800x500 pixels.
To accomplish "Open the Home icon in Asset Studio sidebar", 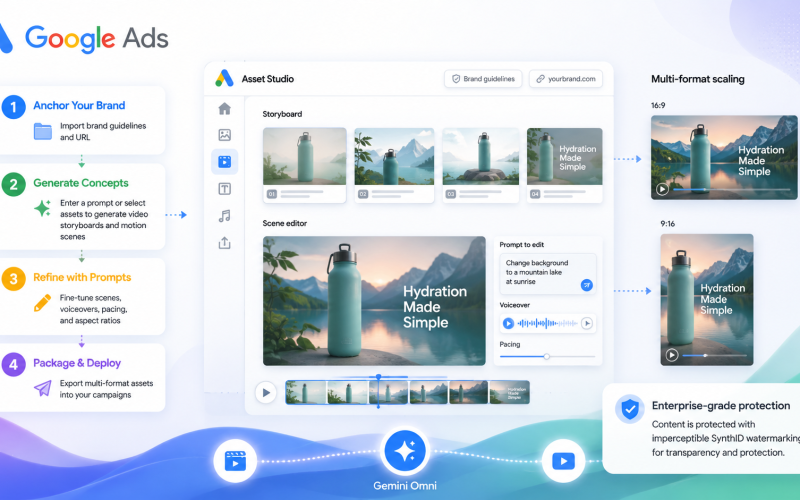I will pyautogui.click(x=224, y=109).
